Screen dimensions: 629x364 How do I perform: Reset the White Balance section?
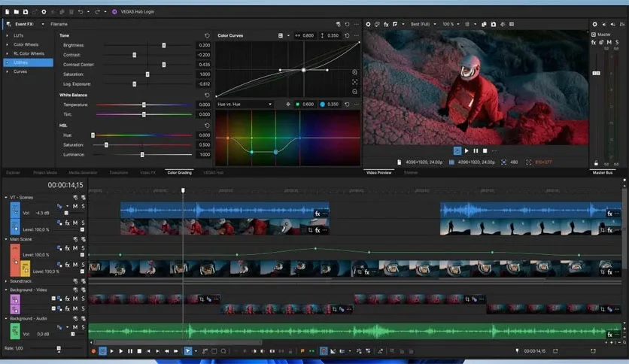click(x=207, y=95)
